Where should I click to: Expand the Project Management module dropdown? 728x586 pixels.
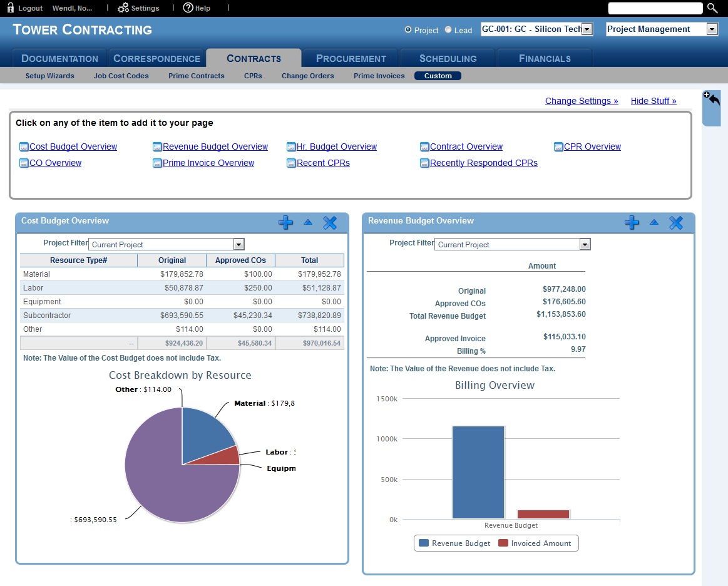coord(712,29)
